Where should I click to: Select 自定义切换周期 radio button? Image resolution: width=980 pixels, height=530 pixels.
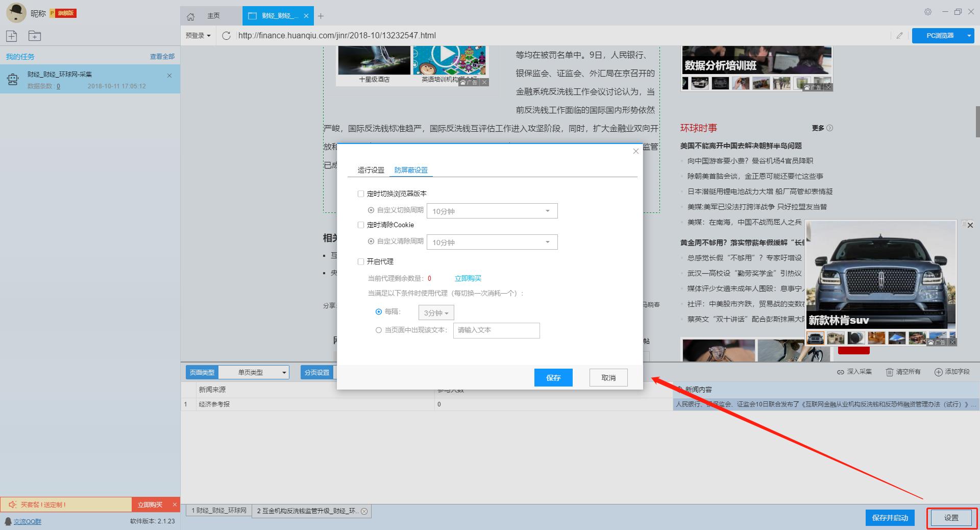coord(371,210)
